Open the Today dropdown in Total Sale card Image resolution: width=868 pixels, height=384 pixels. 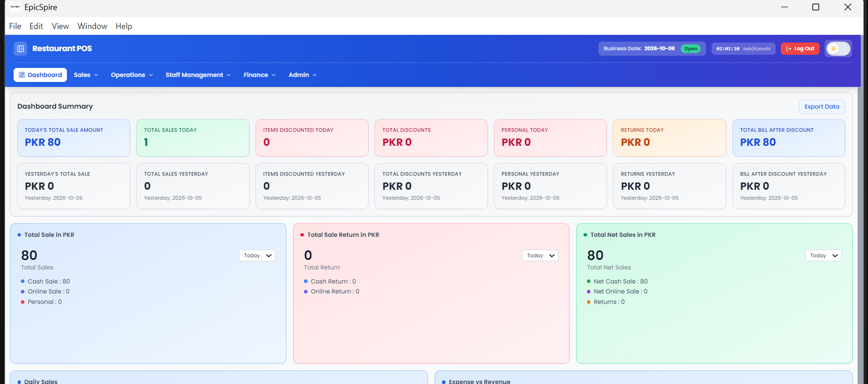coord(257,255)
